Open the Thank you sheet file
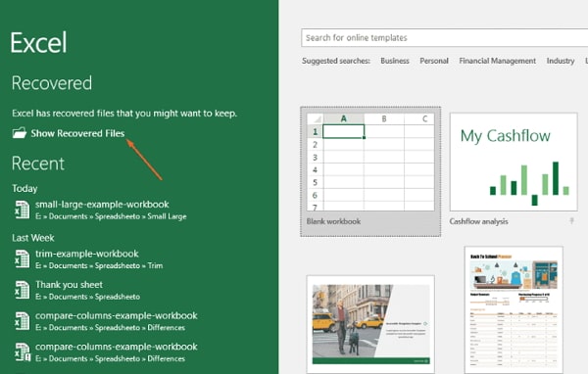The width and height of the screenshot is (588, 374). 69,285
